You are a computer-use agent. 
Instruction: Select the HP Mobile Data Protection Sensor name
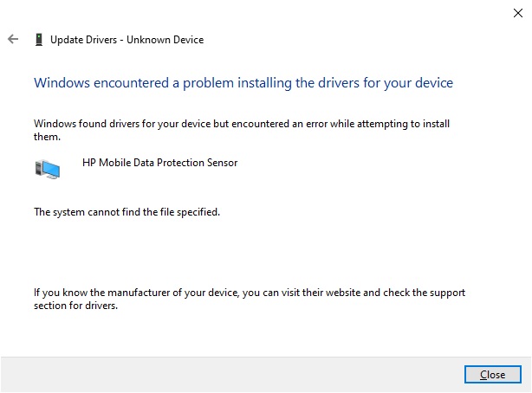click(159, 162)
